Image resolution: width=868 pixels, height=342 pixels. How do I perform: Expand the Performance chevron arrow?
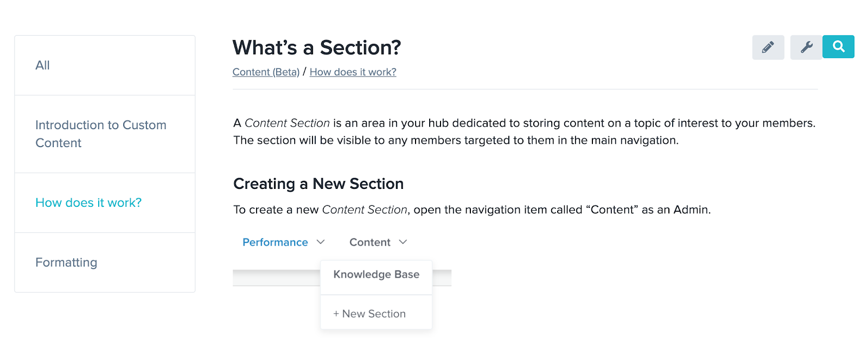(321, 242)
